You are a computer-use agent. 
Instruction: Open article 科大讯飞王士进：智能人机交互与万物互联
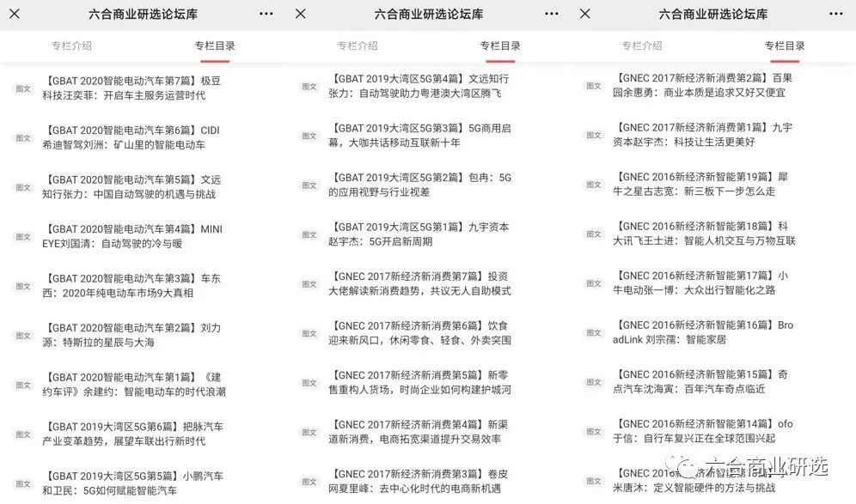tap(704, 234)
